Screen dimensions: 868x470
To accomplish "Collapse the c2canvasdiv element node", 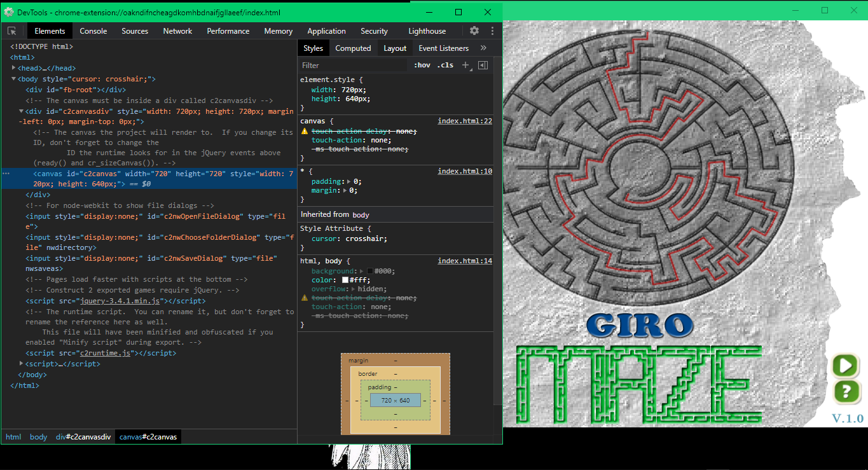I will [x=22, y=111].
